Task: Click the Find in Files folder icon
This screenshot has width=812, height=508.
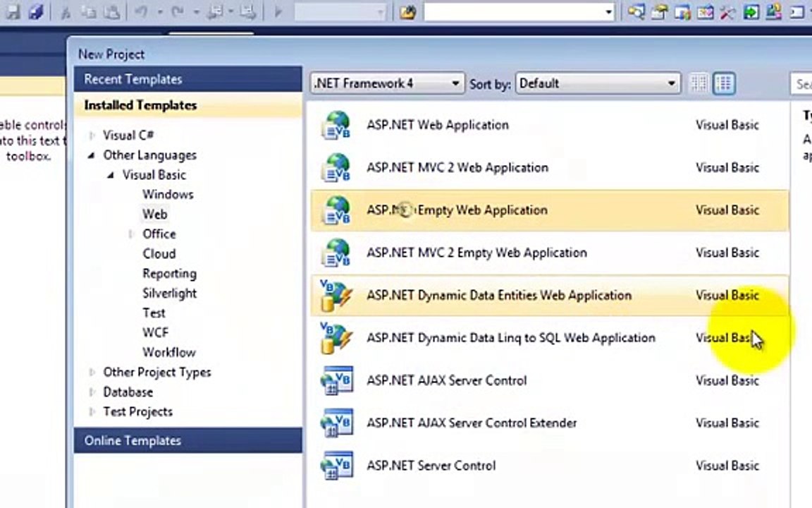Action: [x=407, y=11]
